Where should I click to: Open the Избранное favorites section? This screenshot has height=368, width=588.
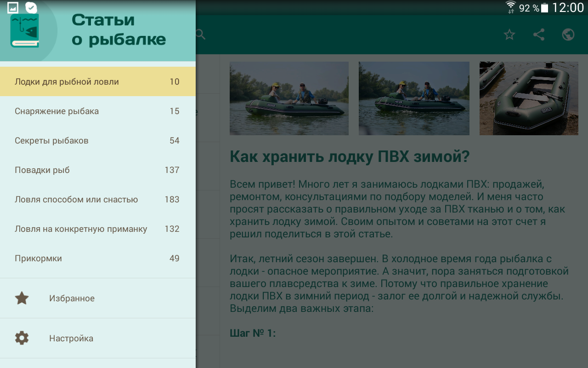[98, 298]
